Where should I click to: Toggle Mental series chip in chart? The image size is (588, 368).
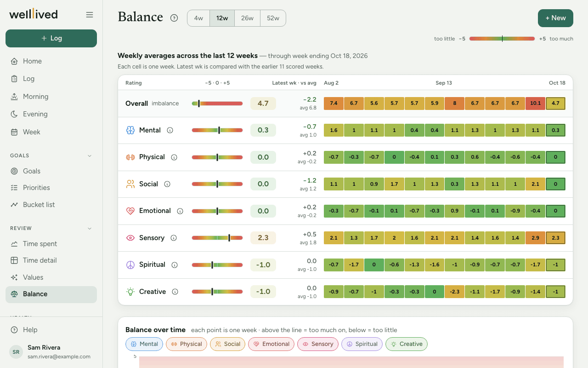click(x=144, y=344)
